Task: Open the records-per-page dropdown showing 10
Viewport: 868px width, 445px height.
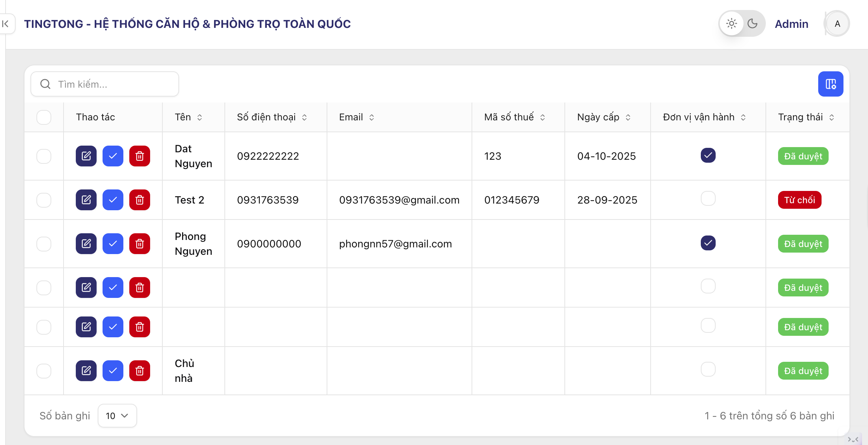Action: point(117,416)
